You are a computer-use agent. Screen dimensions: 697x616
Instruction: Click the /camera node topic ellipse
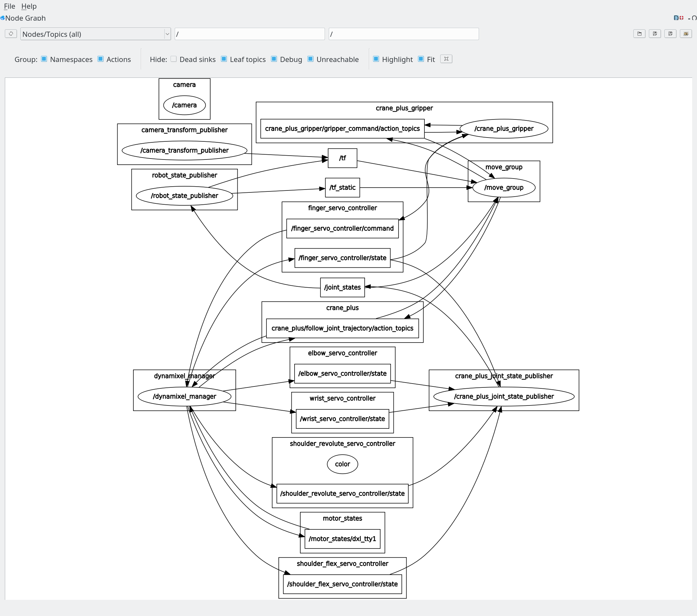tap(185, 107)
